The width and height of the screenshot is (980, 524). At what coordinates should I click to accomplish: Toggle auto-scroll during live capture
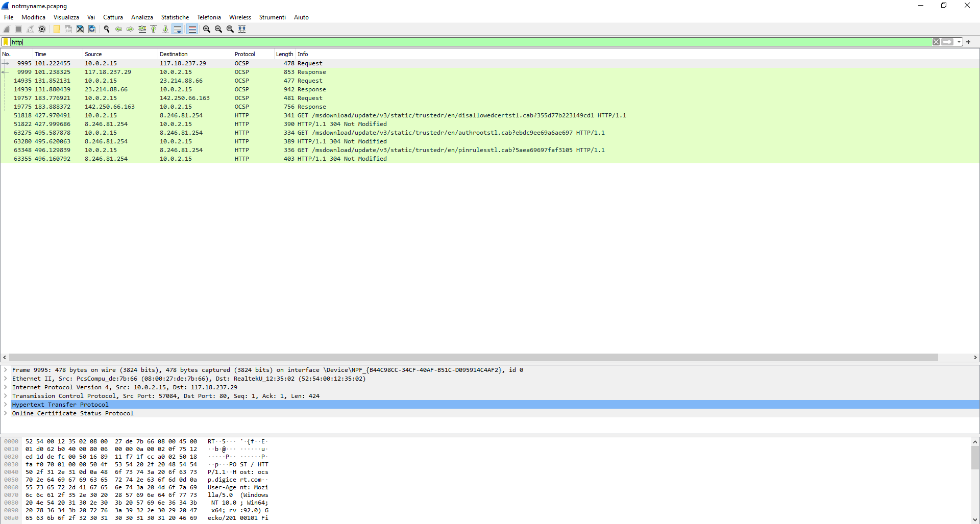pos(178,29)
